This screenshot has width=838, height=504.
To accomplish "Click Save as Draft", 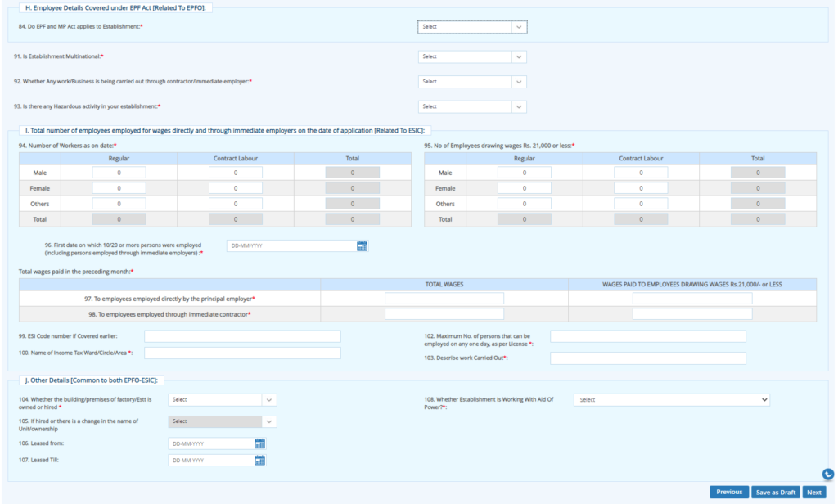I will pyautogui.click(x=775, y=492).
